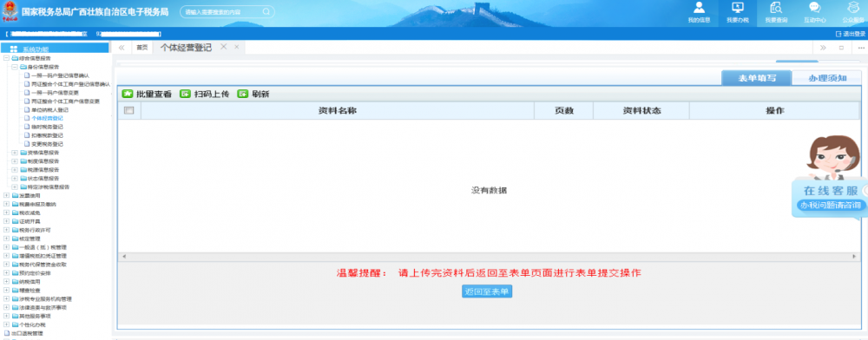Click the 办税问题请咨询 button
Image resolution: width=868 pixels, height=340 pixels.
coord(832,205)
